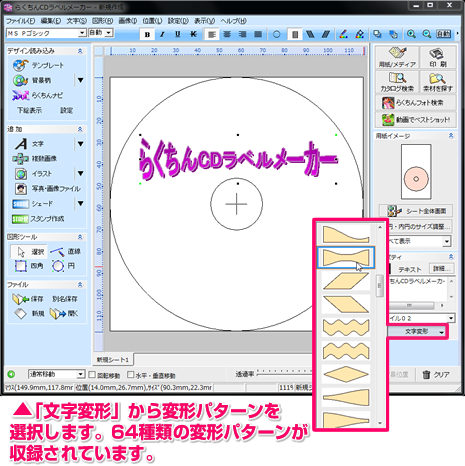465x466 pixels.
Task: Open the 表示(V) menu
Action: coord(204,21)
